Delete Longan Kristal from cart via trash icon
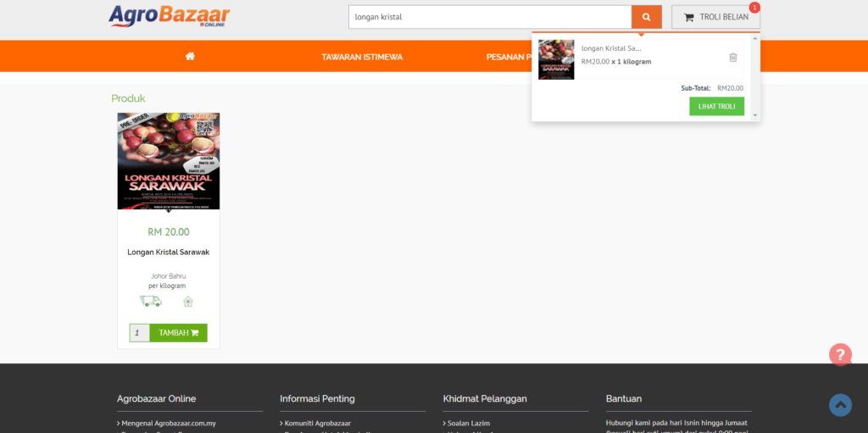Screen dimensions: 868x433 tap(733, 58)
